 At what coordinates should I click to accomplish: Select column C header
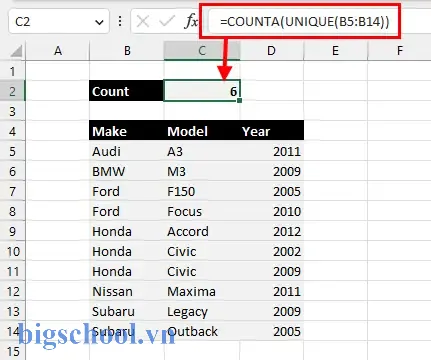[202, 51]
